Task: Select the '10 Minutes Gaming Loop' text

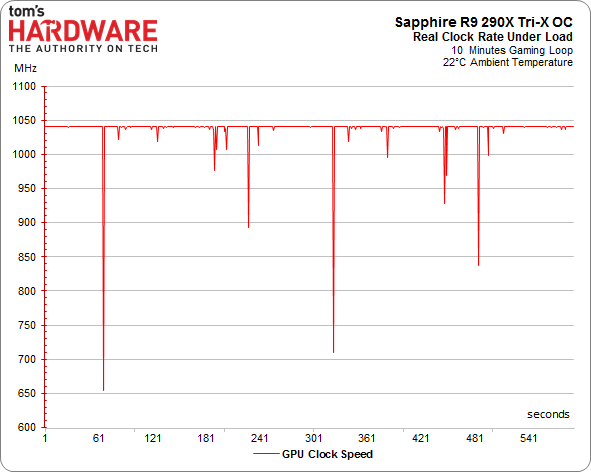Action: pyautogui.click(x=512, y=50)
